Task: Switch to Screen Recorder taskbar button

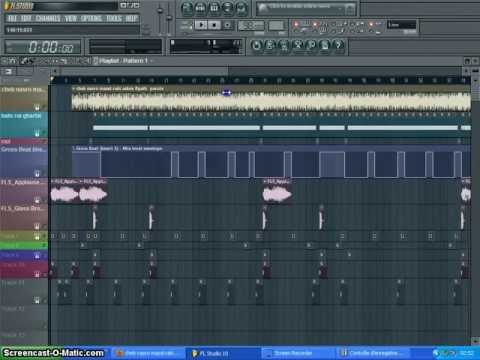Action: tap(297, 353)
